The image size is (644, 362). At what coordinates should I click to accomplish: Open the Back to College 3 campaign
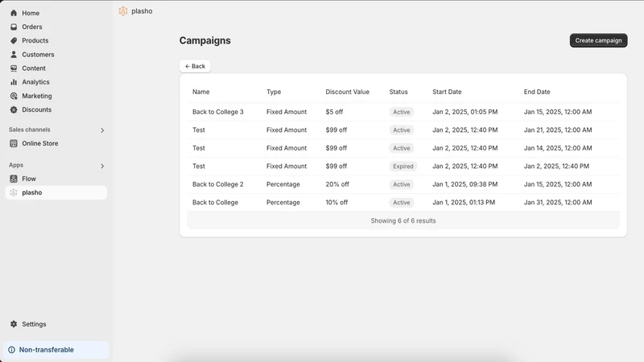pos(218,112)
